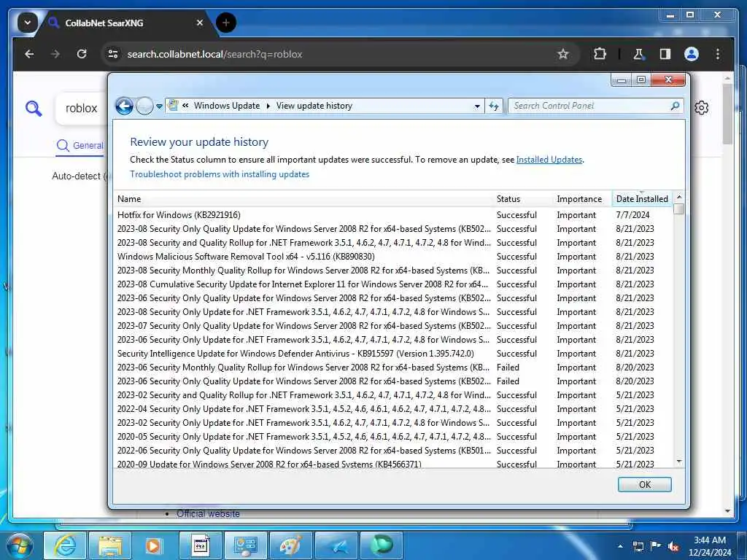The width and height of the screenshot is (747, 560).
Task: Launch Internet Explorer from the taskbar
Action: pyautogui.click(x=65, y=545)
